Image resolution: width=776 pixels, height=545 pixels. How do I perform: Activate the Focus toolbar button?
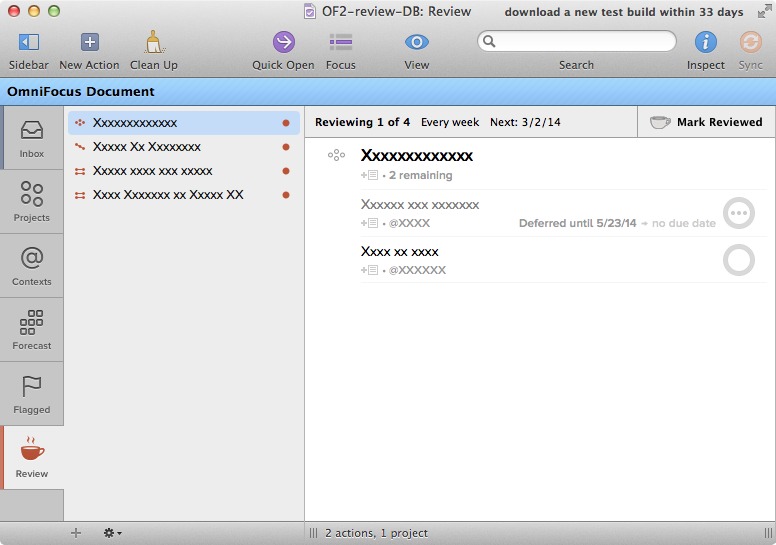point(340,50)
